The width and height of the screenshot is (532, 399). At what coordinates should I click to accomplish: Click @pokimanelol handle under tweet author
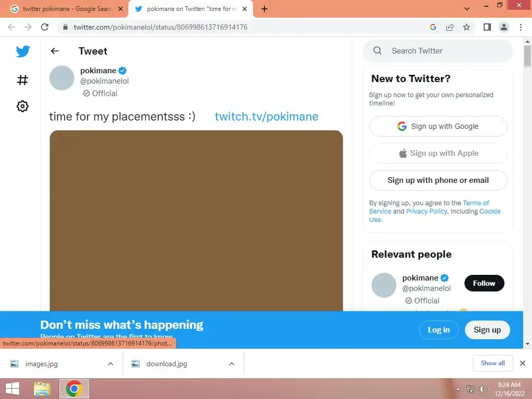pos(104,81)
